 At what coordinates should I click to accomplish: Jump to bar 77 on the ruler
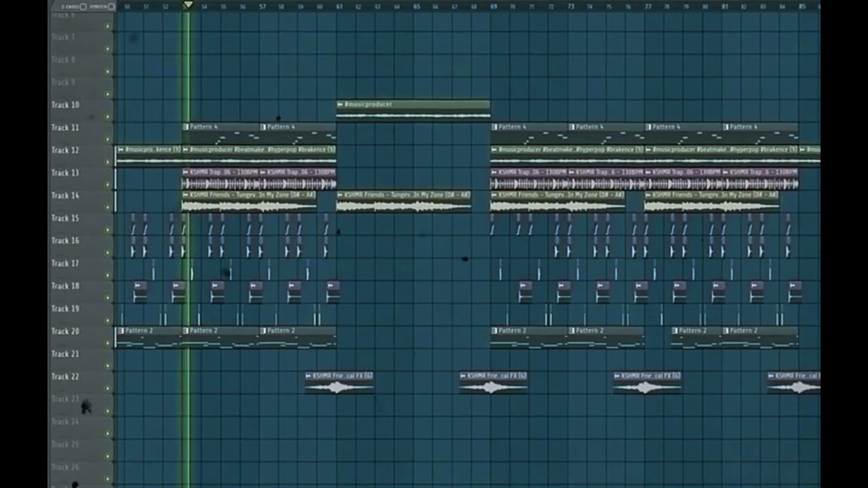coord(648,6)
